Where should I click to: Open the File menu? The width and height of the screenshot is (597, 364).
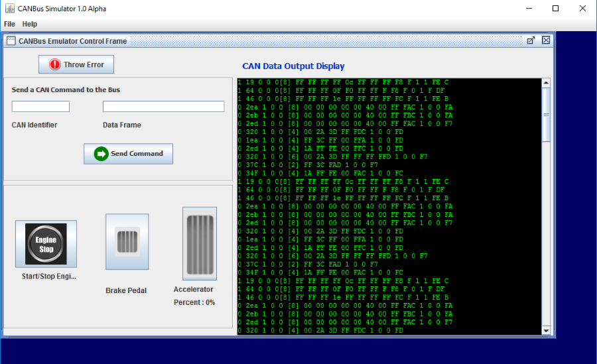click(x=9, y=24)
